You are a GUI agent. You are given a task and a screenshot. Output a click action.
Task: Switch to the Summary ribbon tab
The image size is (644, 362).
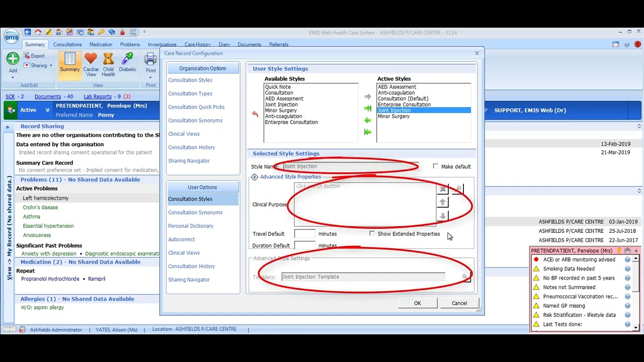click(35, 44)
